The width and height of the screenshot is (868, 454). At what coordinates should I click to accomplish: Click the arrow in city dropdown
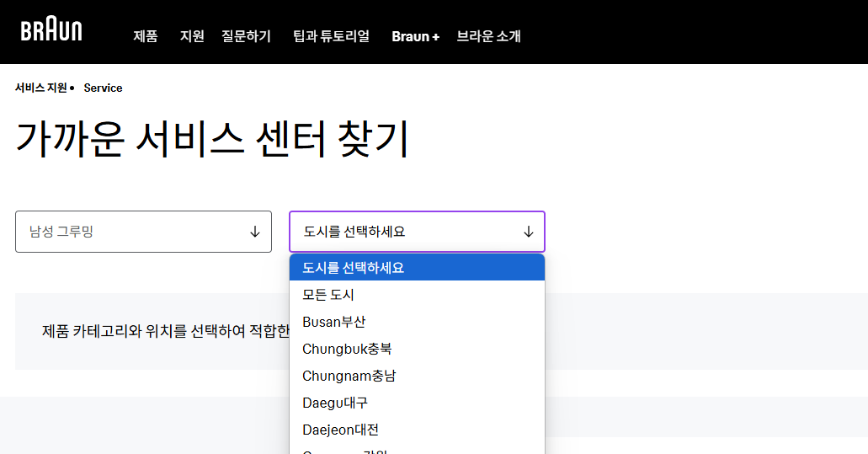tap(529, 232)
